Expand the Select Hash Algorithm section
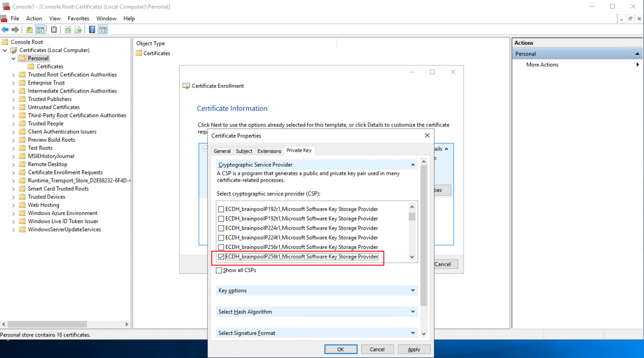Screen dimensions: 644x358 tap(316, 312)
